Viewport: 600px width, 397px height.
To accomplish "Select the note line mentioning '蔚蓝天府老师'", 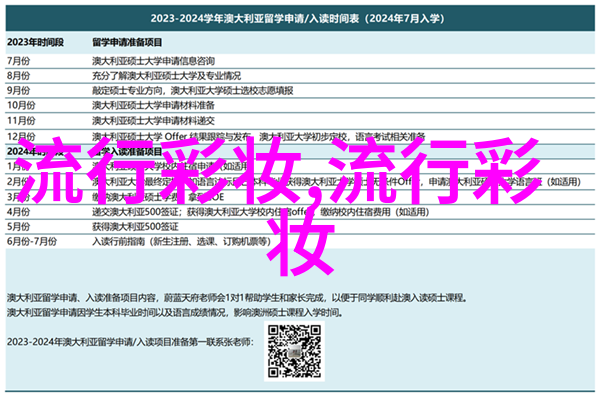I will point(237,298).
